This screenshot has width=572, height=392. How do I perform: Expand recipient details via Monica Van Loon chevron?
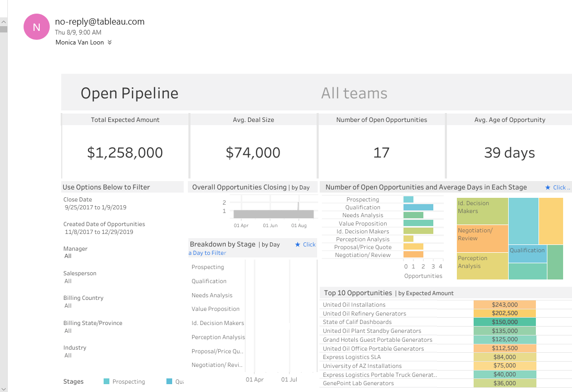coord(109,42)
